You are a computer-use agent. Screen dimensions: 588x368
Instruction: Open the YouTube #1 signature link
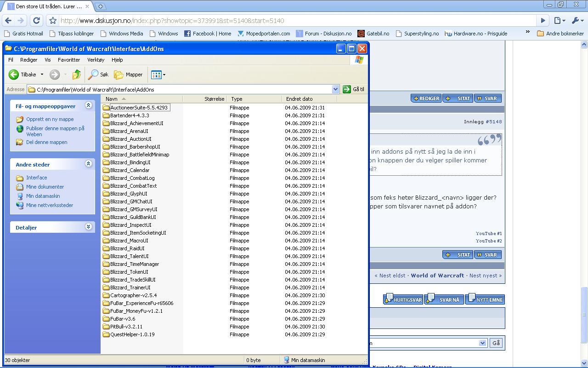coord(489,234)
